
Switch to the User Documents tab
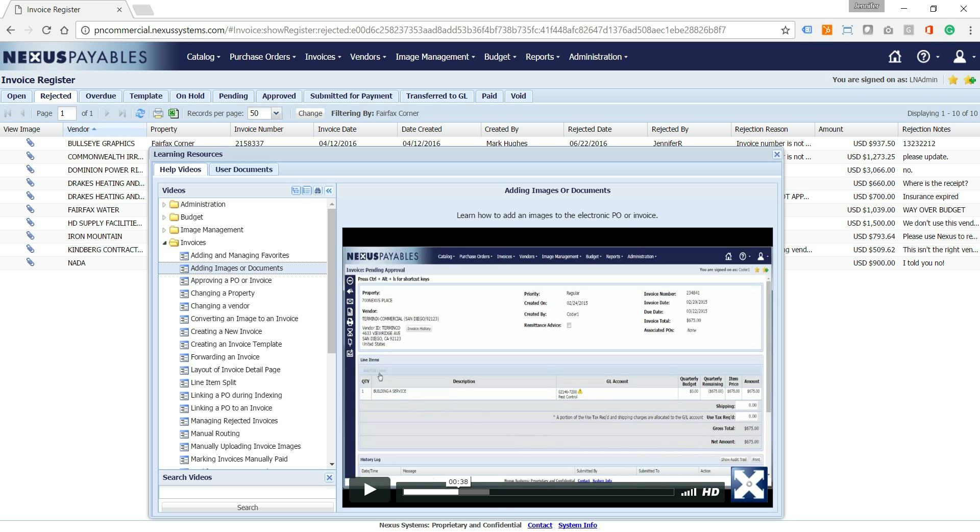tap(244, 170)
